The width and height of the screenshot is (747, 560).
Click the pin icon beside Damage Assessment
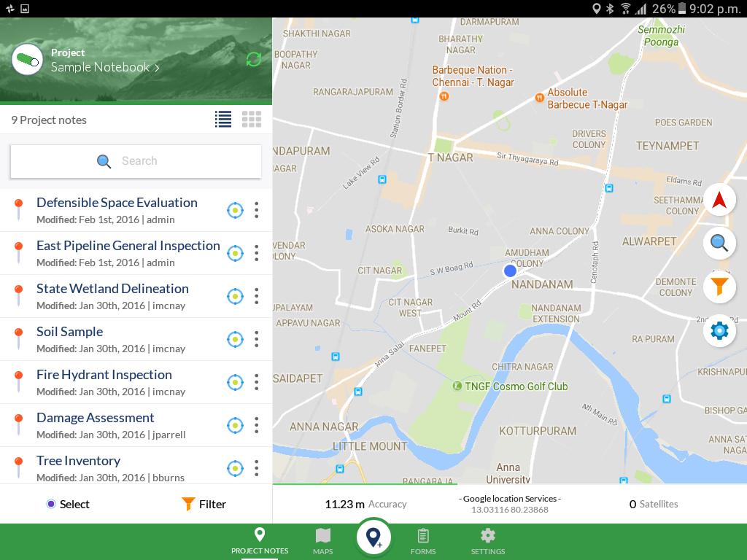[18, 424]
